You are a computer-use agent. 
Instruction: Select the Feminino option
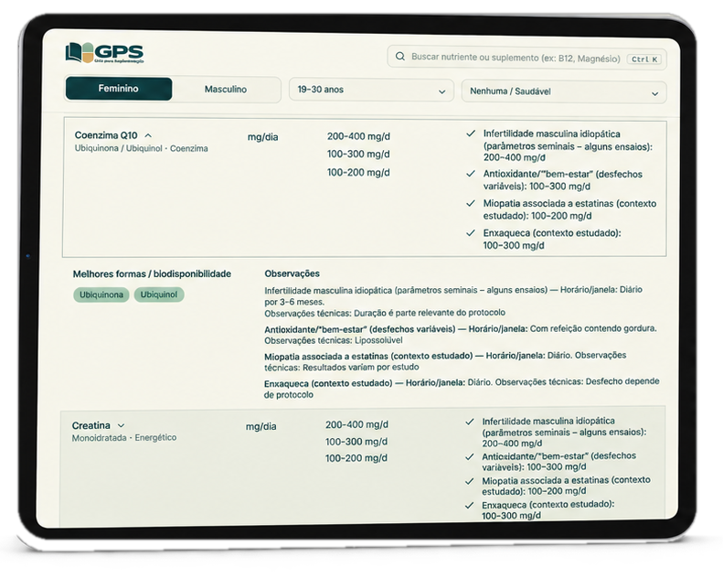[x=119, y=89]
